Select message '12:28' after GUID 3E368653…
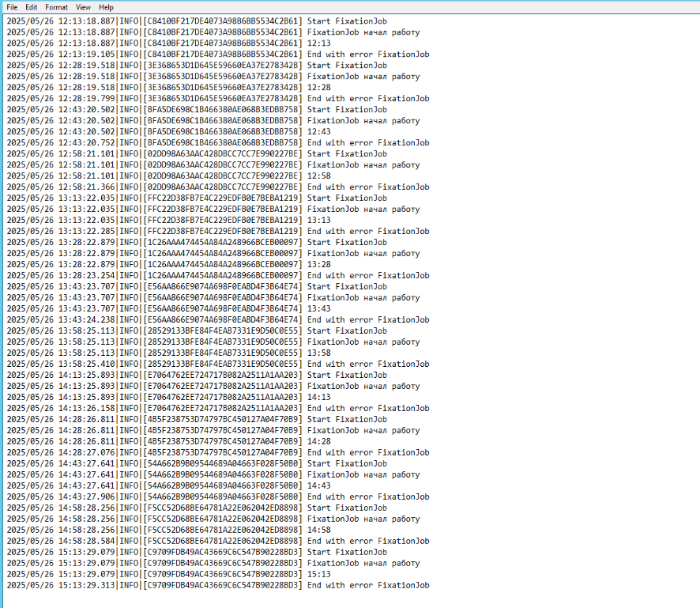700x608 pixels. tap(318, 88)
